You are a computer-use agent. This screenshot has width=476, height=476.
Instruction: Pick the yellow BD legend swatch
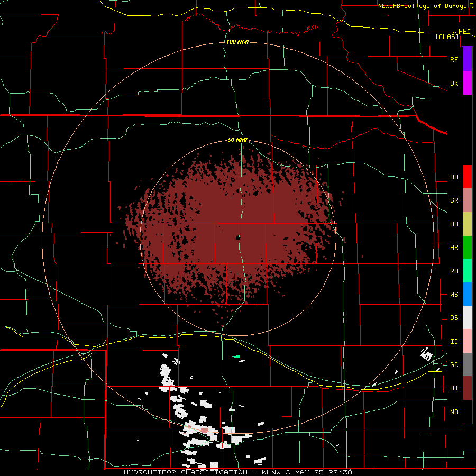pos(467,224)
